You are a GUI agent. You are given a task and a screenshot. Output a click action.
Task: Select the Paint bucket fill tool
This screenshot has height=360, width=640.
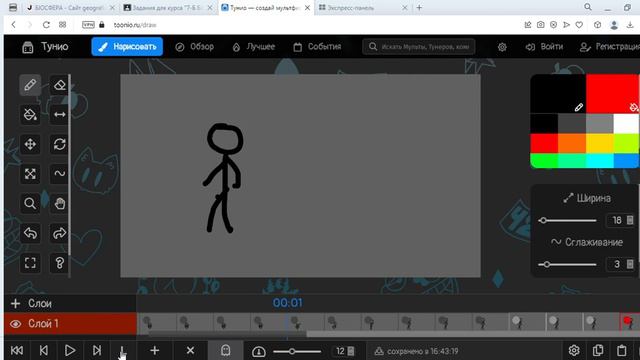30,115
